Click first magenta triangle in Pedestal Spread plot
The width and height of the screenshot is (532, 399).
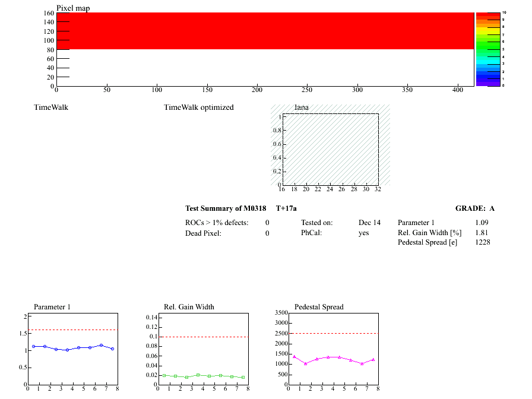[294, 356]
